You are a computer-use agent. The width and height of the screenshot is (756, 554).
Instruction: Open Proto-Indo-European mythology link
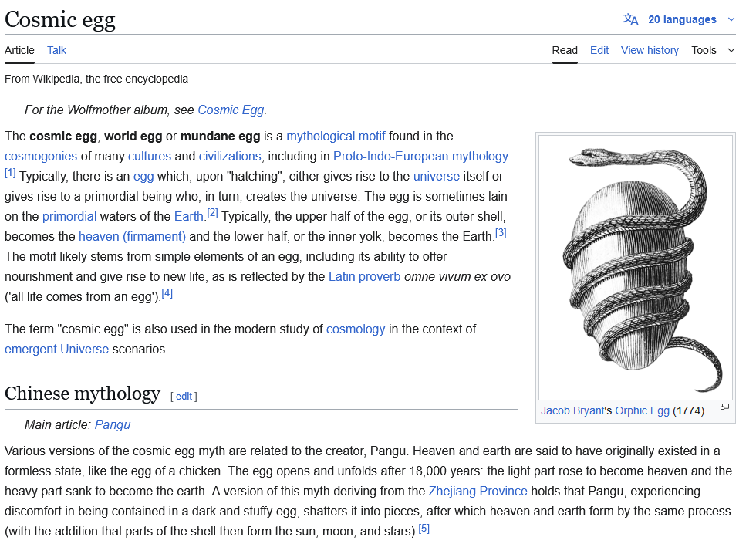420,156
